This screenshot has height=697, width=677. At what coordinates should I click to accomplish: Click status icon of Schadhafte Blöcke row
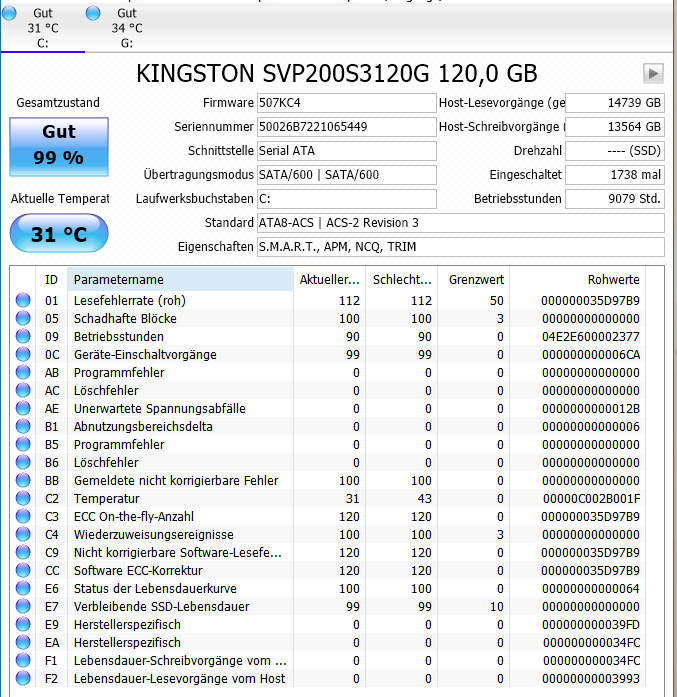[x=23, y=318]
